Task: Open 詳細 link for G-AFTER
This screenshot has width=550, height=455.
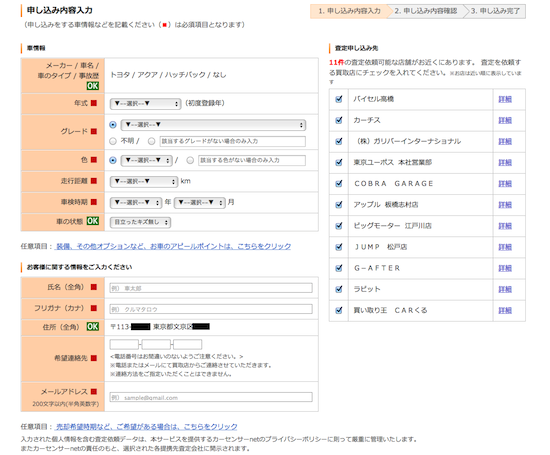Action: [505, 268]
